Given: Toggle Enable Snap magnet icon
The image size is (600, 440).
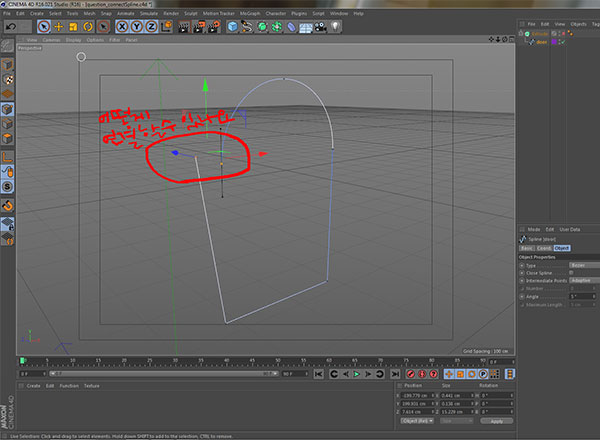Looking at the screenshot, I should (x=8, y=205).
